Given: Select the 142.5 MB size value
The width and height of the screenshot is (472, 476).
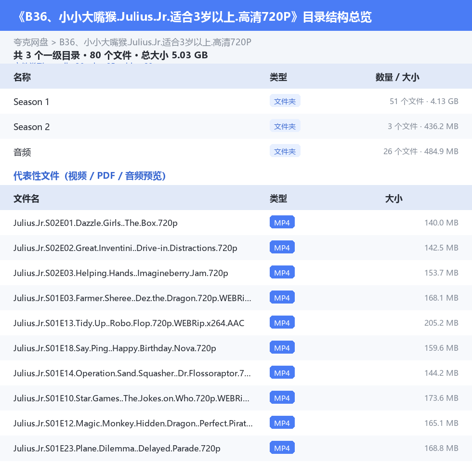Looking at the screenshot, I should pos(441,248).
